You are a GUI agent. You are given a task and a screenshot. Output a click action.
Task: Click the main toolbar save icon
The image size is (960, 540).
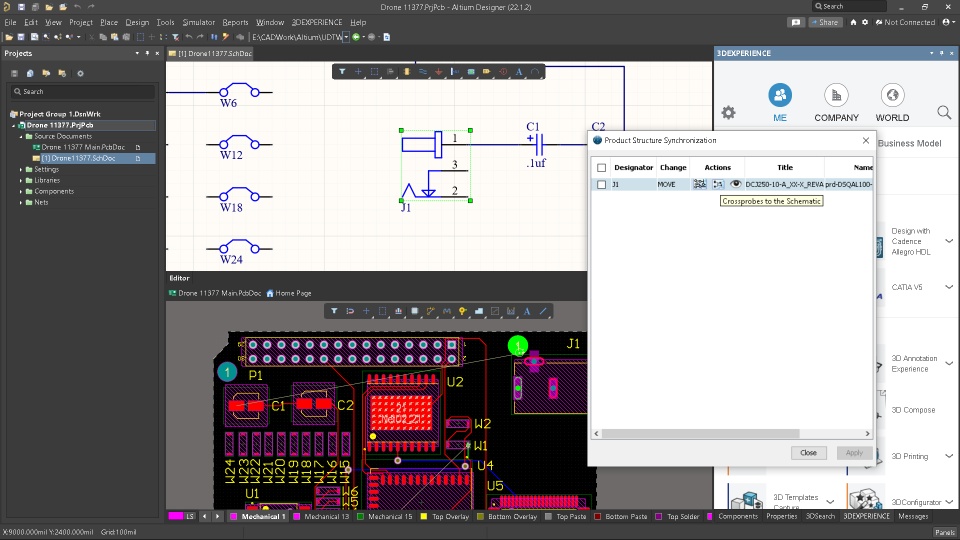pos(21,37)
